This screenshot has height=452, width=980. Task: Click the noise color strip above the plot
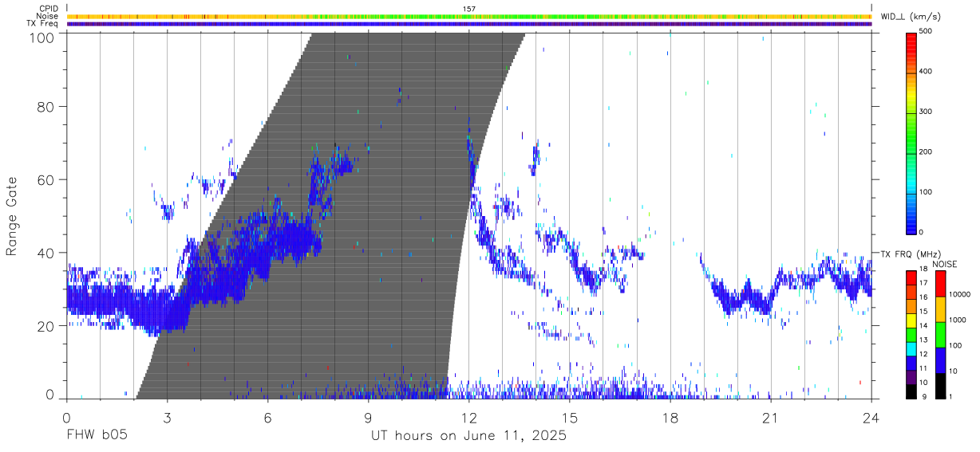(x=468, y=16)
